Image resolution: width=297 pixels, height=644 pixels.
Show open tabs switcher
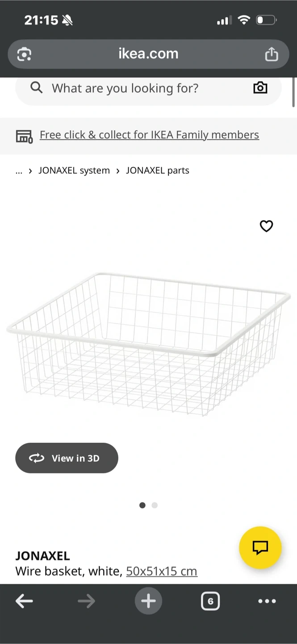coord(210,601)
